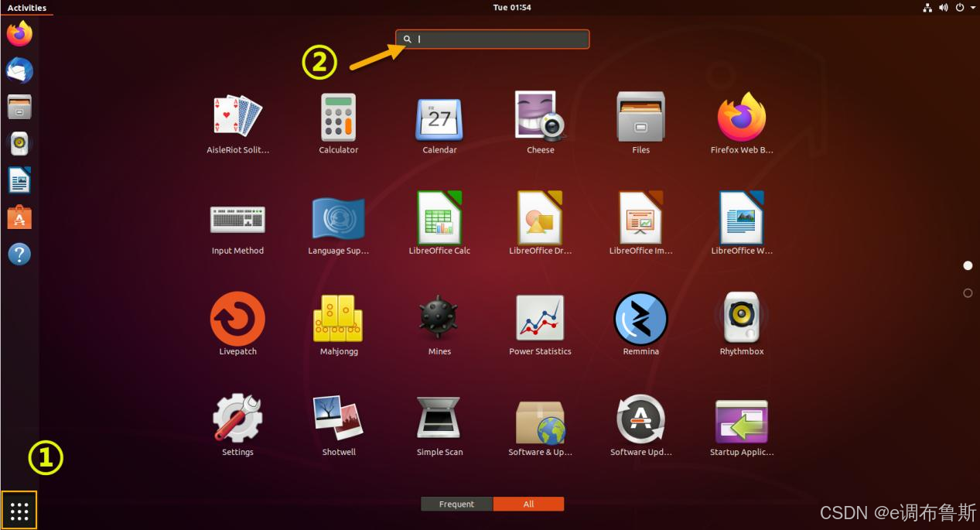This screenshot has height=530, width=980.
Task: Click the search field at top
Action: point(493,39)
